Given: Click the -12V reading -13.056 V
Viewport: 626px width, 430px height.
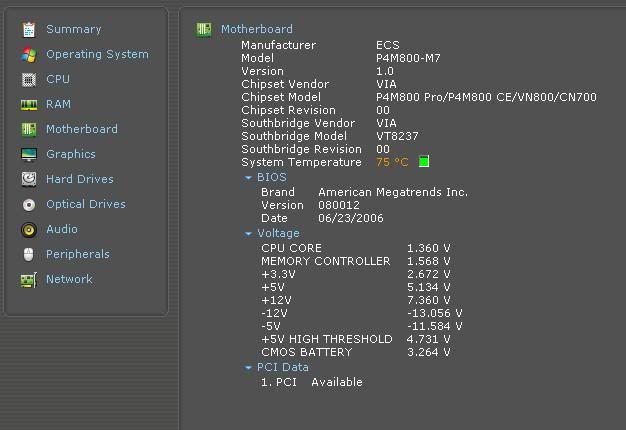Looking at the screenshot, I should tap(434, 313).
